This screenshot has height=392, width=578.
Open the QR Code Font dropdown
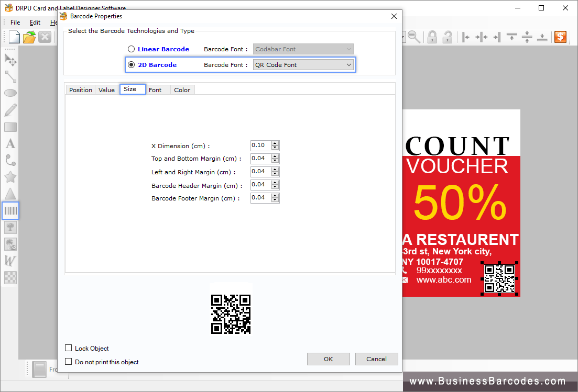(303, 65)
